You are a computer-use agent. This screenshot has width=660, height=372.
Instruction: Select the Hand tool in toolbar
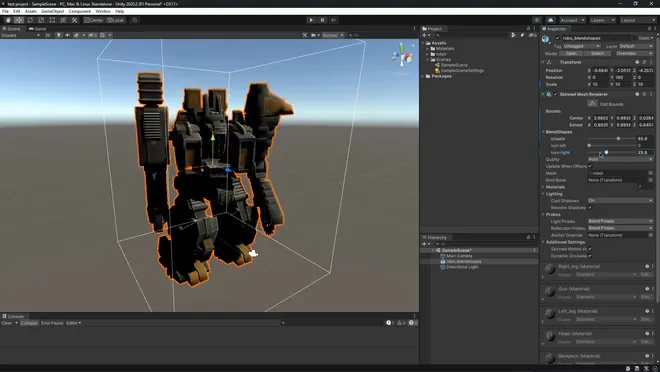[8, 20]
